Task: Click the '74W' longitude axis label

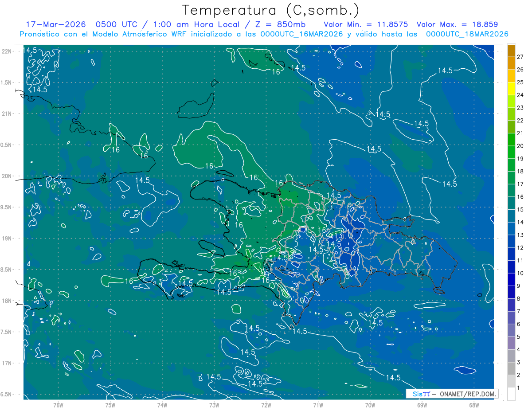Action: [x=162, y=405]
